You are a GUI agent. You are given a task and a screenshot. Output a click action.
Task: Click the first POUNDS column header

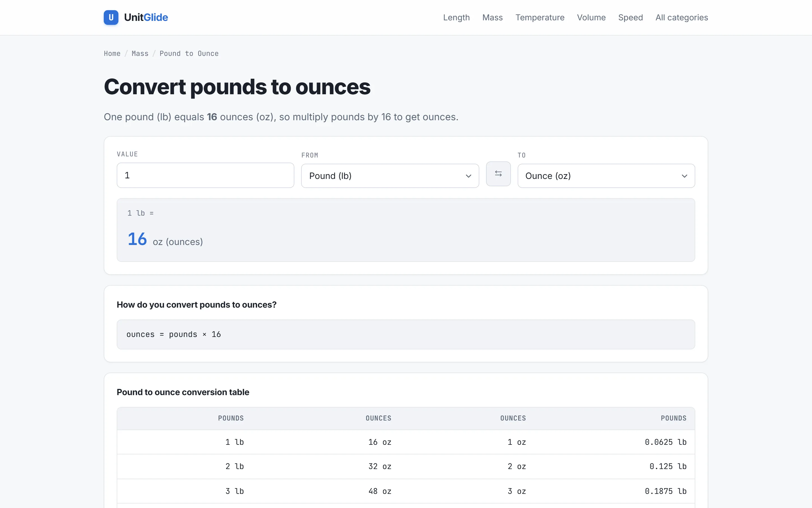(231, 418)
